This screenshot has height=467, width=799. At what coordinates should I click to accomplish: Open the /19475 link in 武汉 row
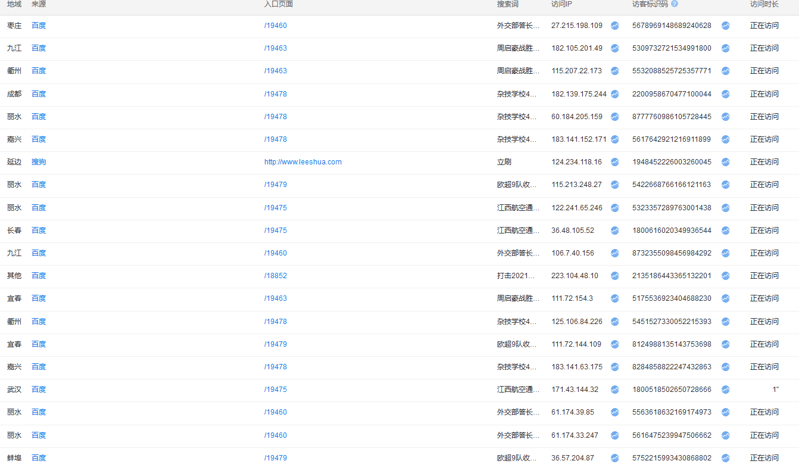(x=275, y=390)
